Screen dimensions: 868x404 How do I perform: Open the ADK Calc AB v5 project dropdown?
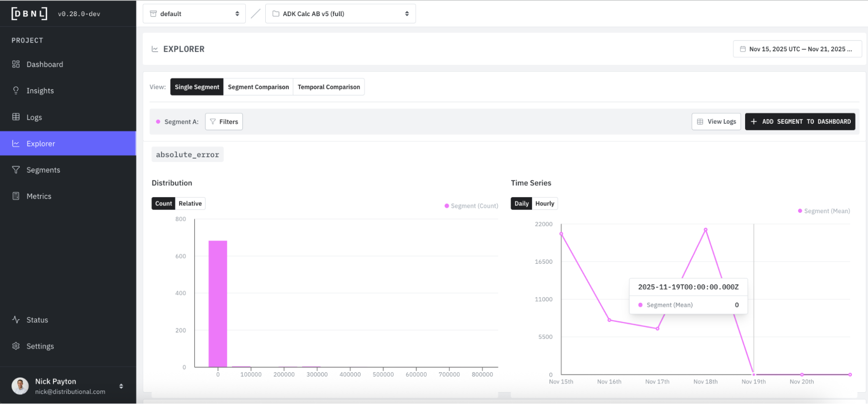tap(340, 14)
